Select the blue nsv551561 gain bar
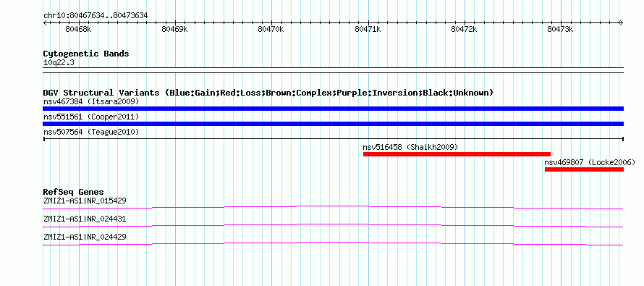 click(333, 124)
